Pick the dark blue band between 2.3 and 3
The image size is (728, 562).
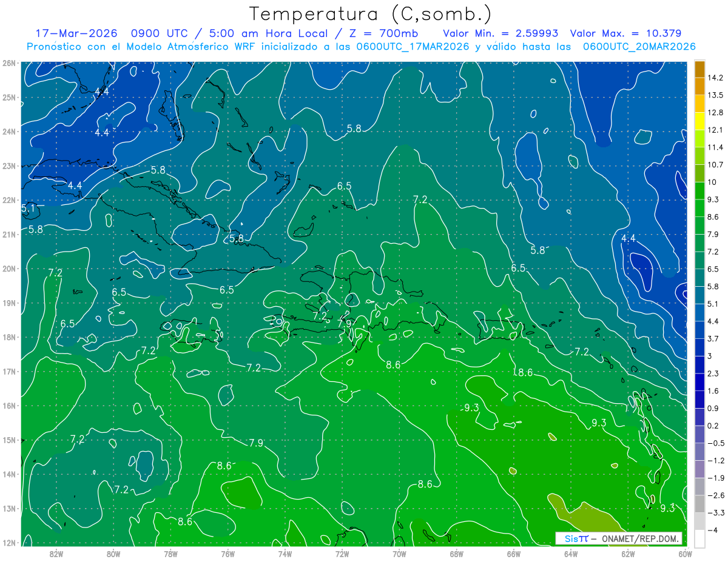coord(699,365)
